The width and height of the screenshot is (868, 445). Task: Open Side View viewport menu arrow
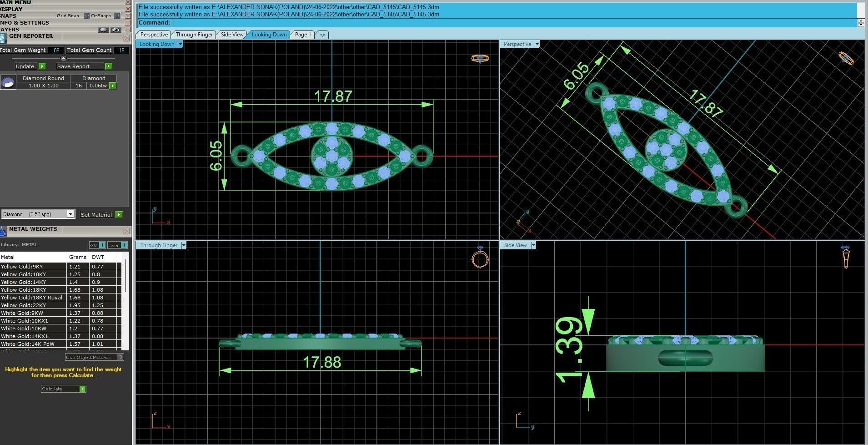point(533,245)
